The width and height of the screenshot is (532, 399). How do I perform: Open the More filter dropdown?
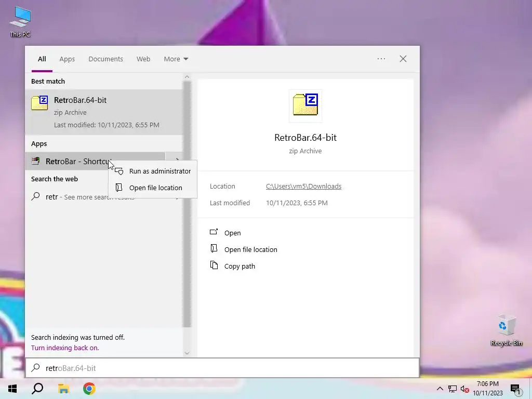176,59
